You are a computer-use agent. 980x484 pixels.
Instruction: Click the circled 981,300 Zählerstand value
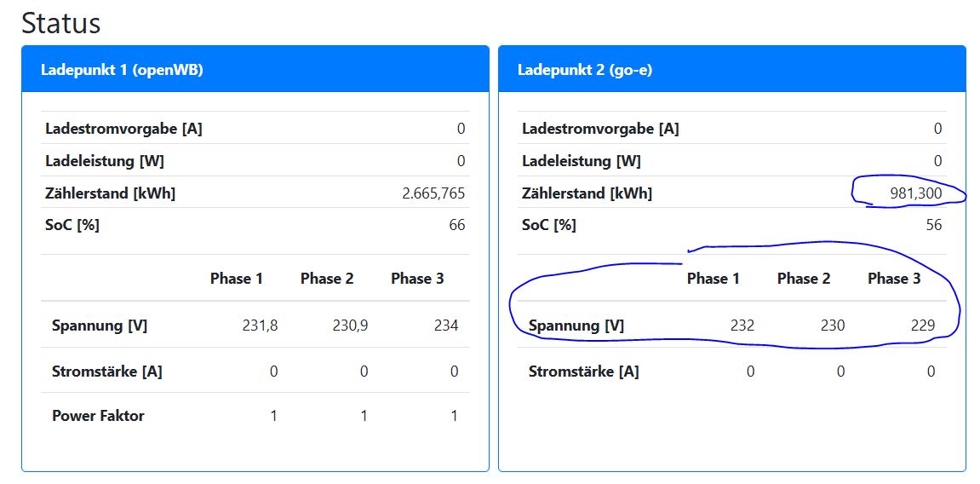(x=915, y=193)
